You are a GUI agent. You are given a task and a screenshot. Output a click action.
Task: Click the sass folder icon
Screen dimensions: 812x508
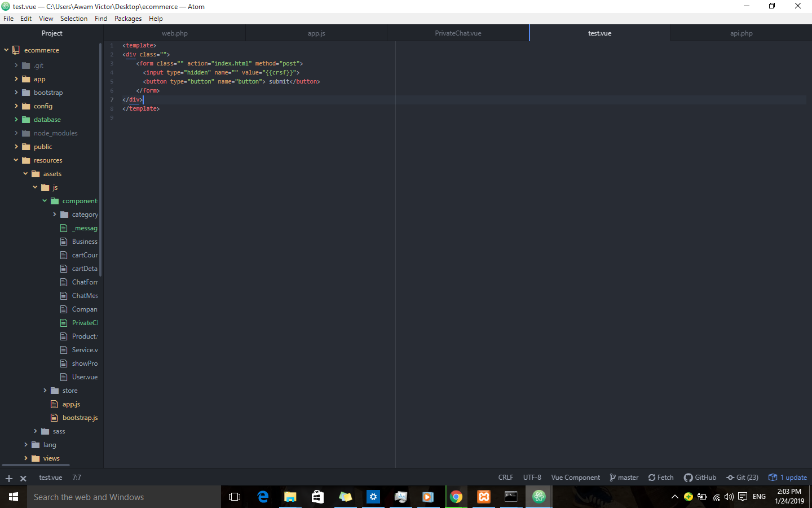45,431
